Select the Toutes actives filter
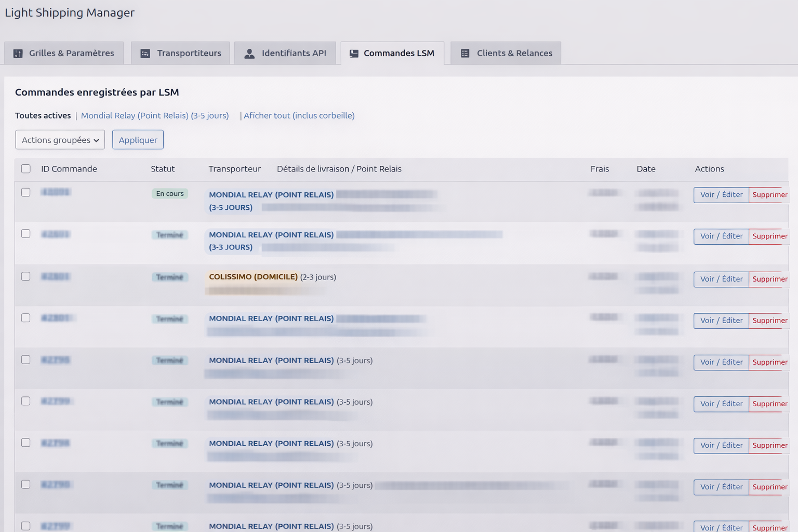This screenshot has width=798, height=532. 43,115
